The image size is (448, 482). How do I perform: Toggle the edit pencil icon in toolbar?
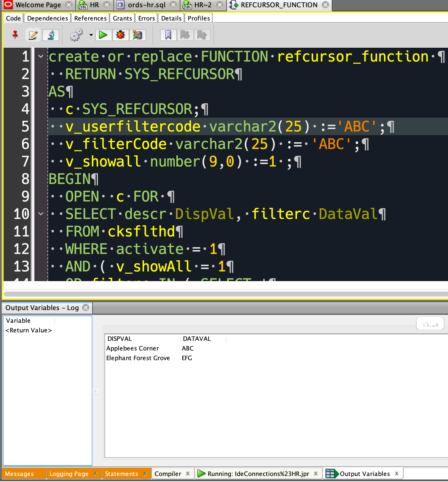coord(33,35)
